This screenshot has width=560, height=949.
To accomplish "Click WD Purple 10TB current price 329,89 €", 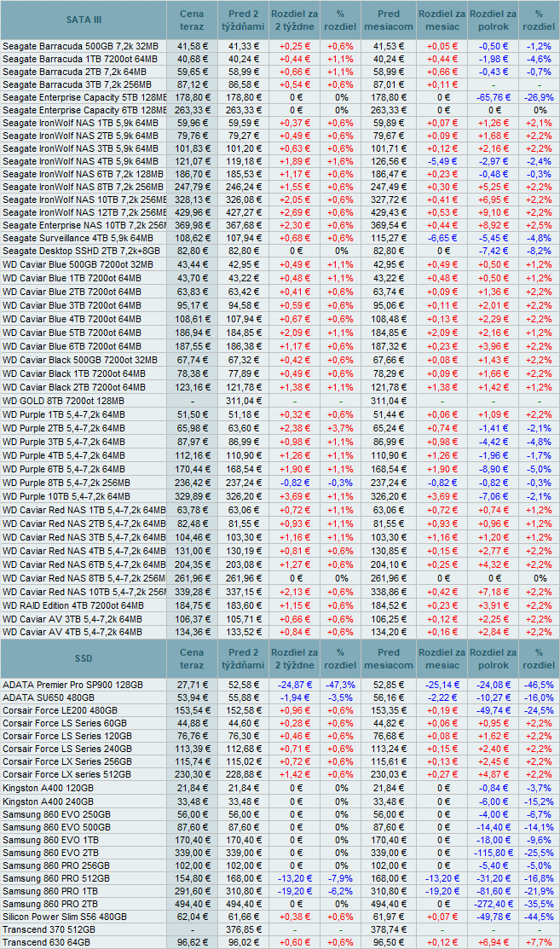I will (193, 496).
